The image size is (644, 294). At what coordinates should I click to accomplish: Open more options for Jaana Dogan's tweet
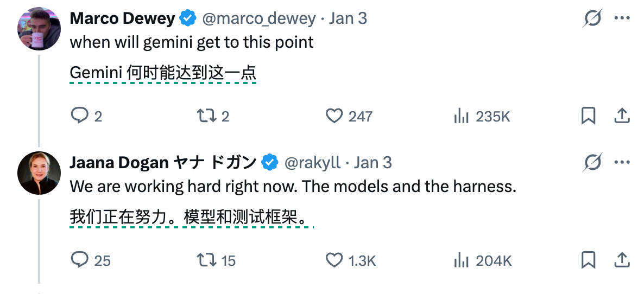[x=621, y=162]
